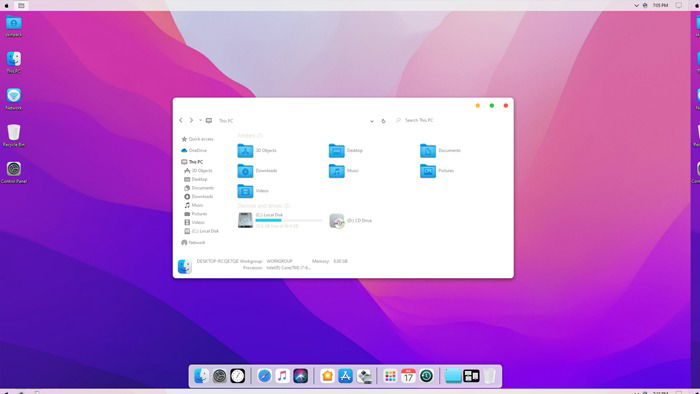Refresh the This PC view
Screen dimensions: 700x394
coord(383,121)
